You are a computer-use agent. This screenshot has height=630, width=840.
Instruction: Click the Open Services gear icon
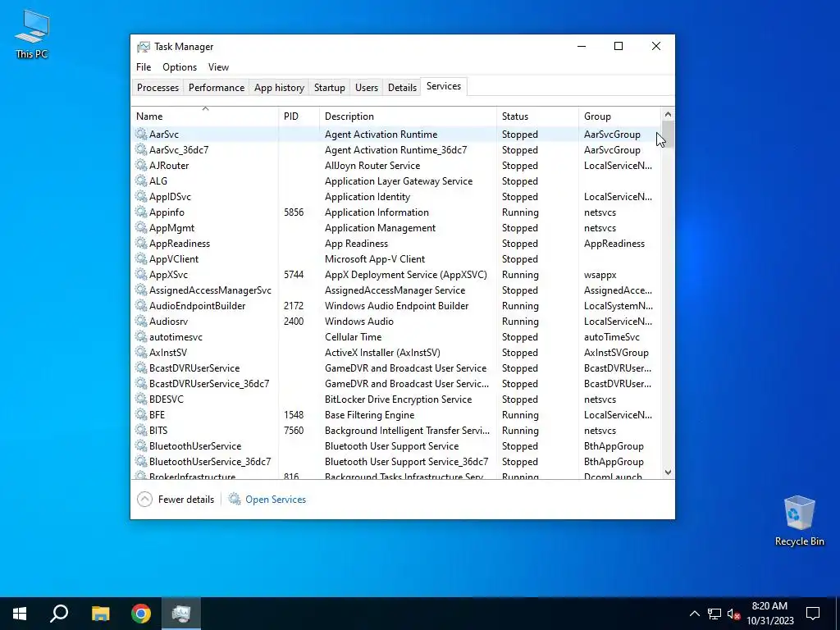pos(234,499)
